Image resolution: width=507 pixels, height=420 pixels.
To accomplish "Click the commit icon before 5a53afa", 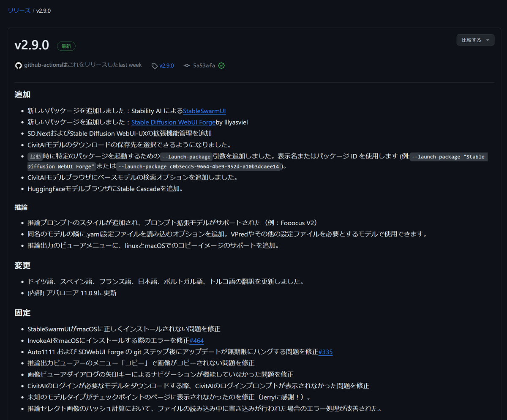I will point(186,65).
